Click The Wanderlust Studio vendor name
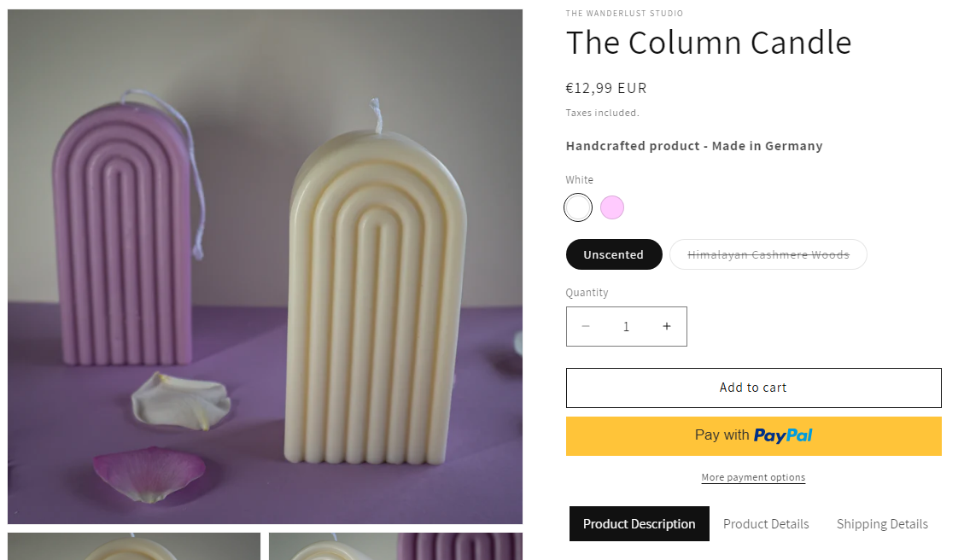The width and height of the screenshot is (964, 560). tap(624, 14)
